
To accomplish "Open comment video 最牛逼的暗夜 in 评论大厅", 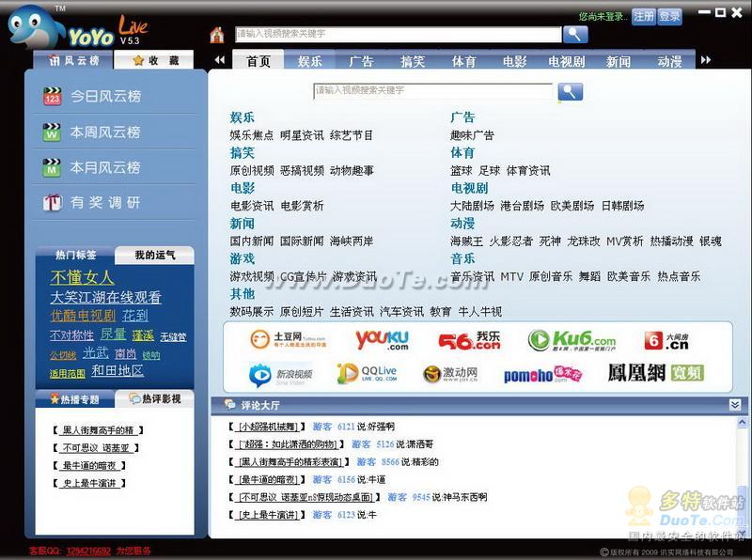I will tap(269, 479).
